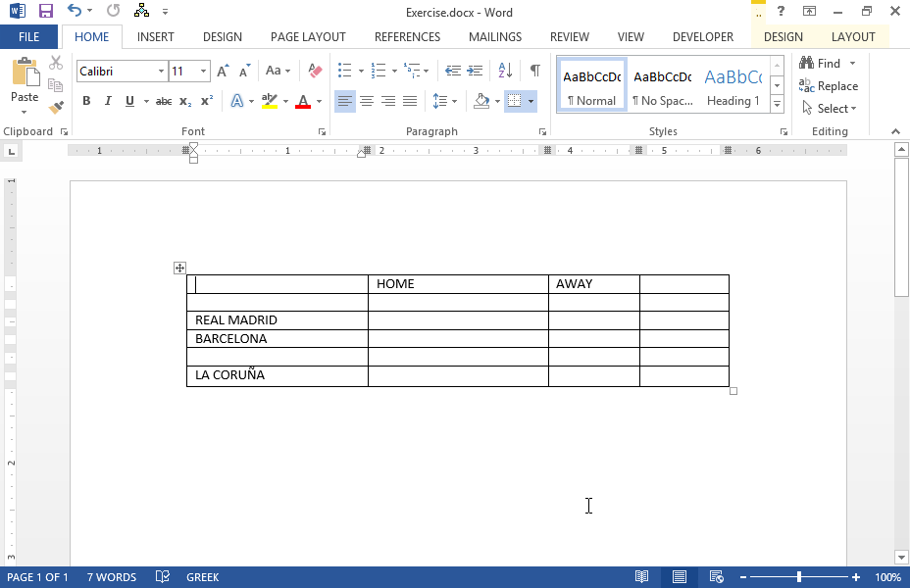Click the zoom slider handle
Image resolution: width=910 pixels, height=588 pixels.
(799, 577)
